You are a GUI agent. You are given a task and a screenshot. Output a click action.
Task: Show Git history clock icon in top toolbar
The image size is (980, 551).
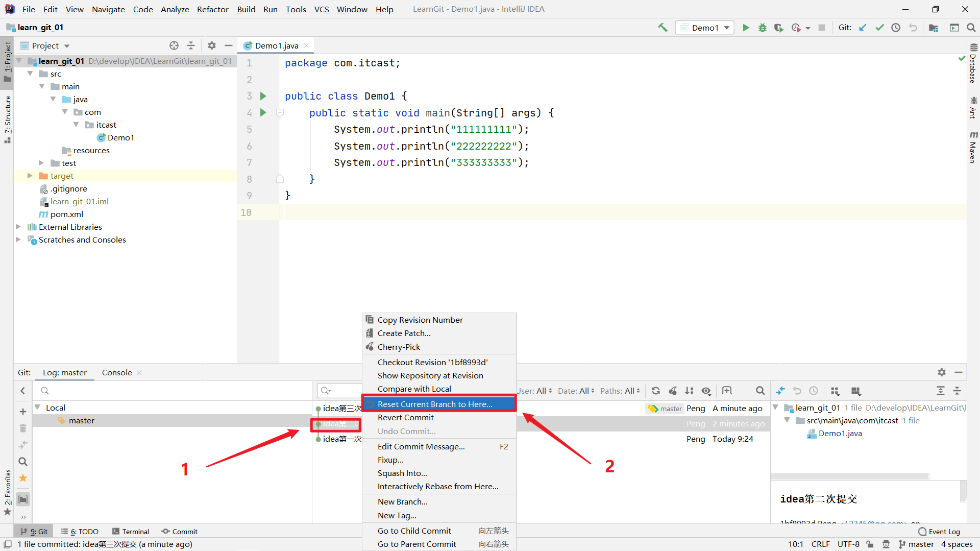(896, 28)
